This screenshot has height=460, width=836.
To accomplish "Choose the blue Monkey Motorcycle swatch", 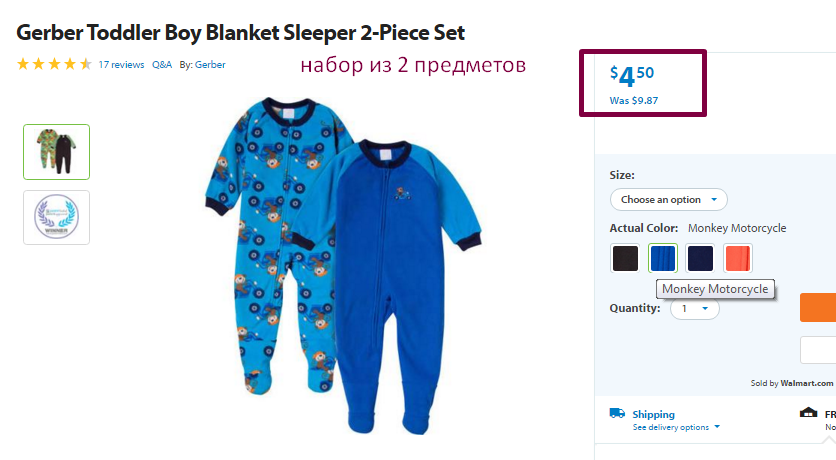I will pyautogui.click(x=663, y=258).
